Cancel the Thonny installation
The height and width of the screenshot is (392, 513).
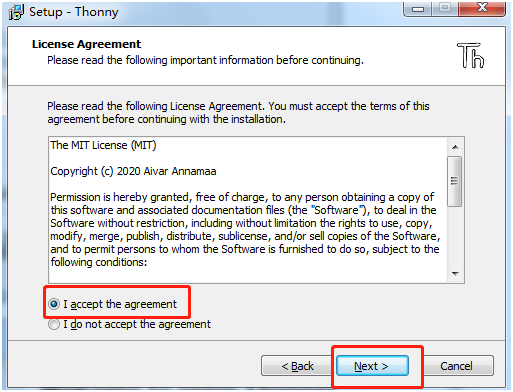[456, 366]
